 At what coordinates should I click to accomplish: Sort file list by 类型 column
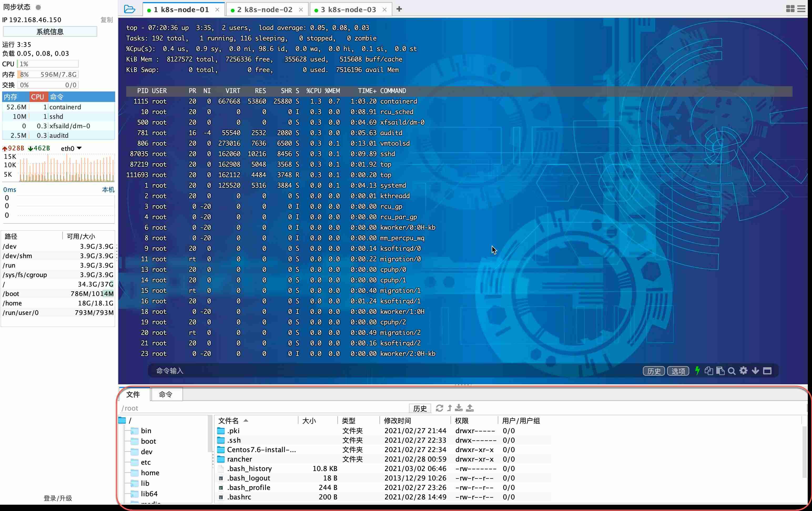click(358, 421)
